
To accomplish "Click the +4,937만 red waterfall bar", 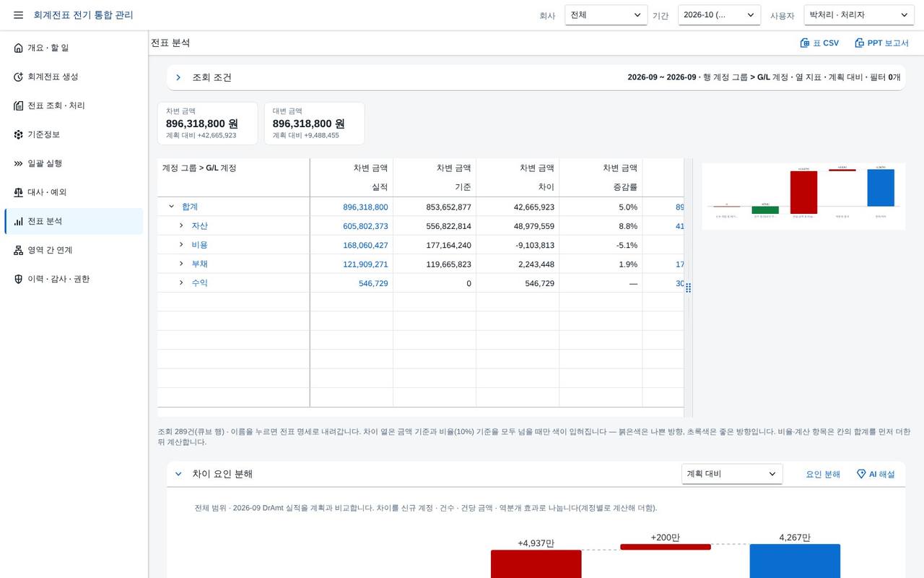I will click(536, 564).
